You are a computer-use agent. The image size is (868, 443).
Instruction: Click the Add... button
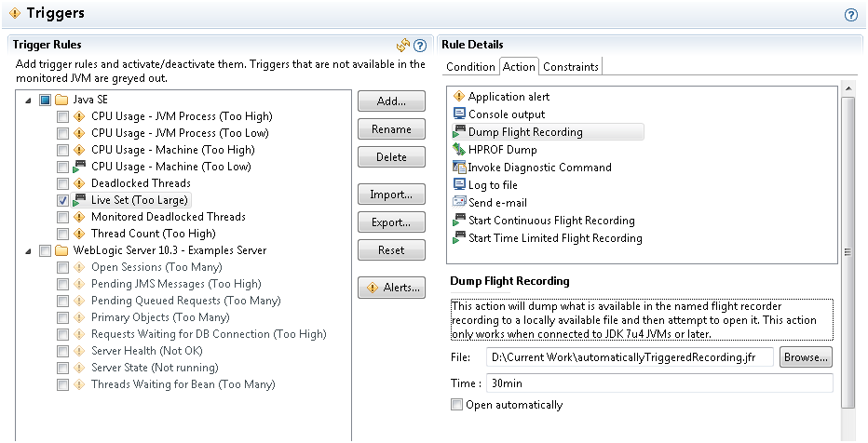click(391, 101)
